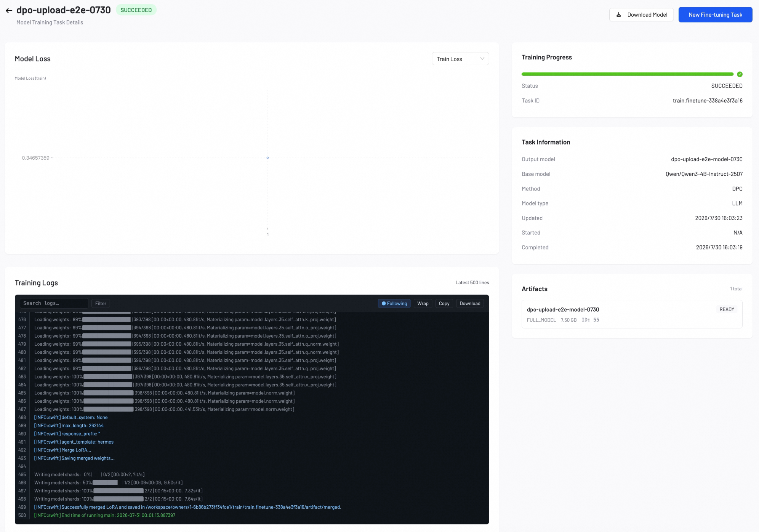Focus the Search logs input
759x532 pixels.
[54, 303]
